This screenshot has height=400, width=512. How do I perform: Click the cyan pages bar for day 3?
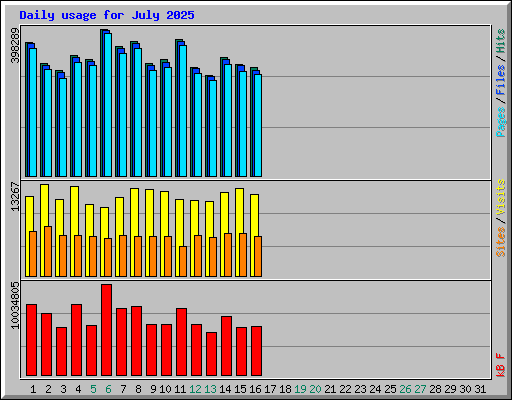63,127
